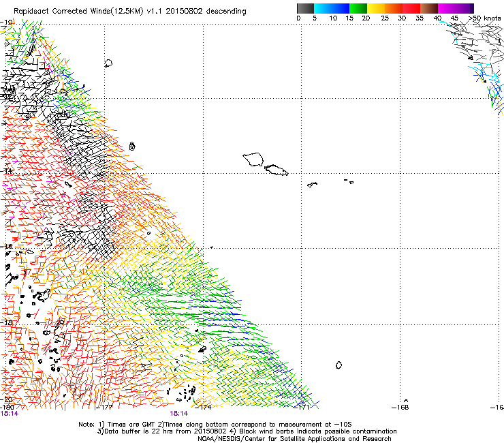
Task: Click the '-174' longitude axis label
Action: [x=203, y=408]
